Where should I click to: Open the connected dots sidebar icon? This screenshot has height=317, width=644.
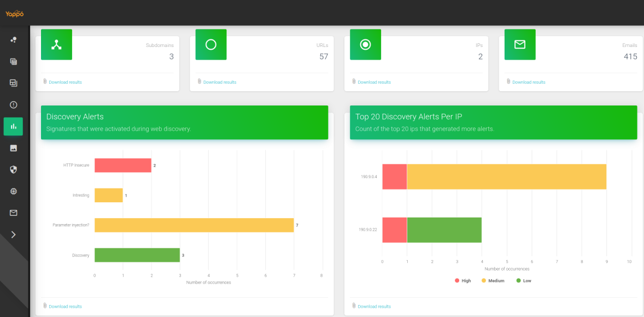pyautogui.click(x=13, y=40)
